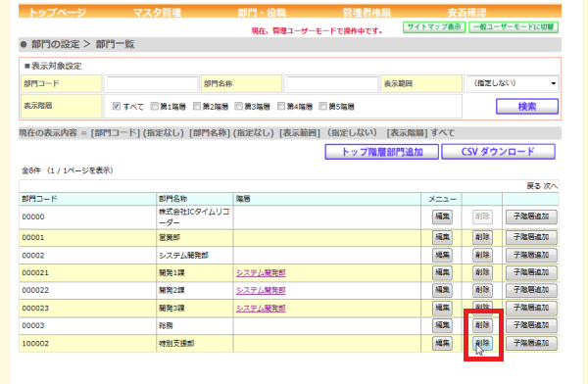
Task: Select the 特別支援部 name cell
Action: [195, 343]
